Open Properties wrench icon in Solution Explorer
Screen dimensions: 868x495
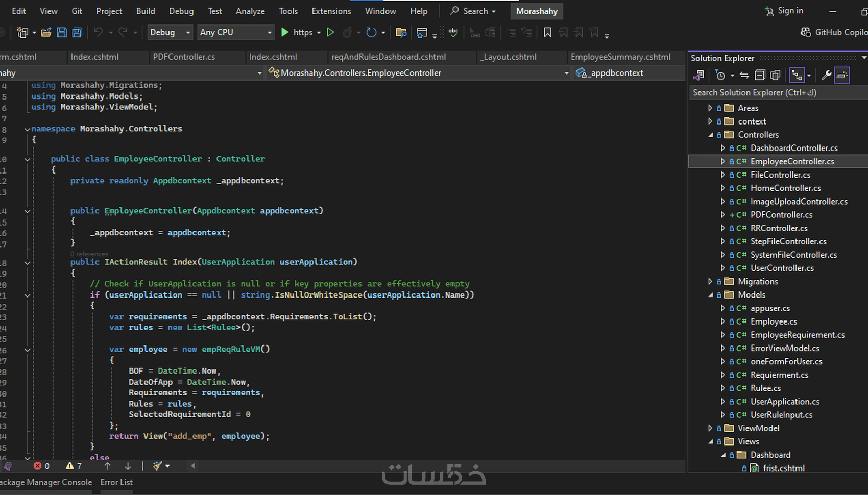826,76
